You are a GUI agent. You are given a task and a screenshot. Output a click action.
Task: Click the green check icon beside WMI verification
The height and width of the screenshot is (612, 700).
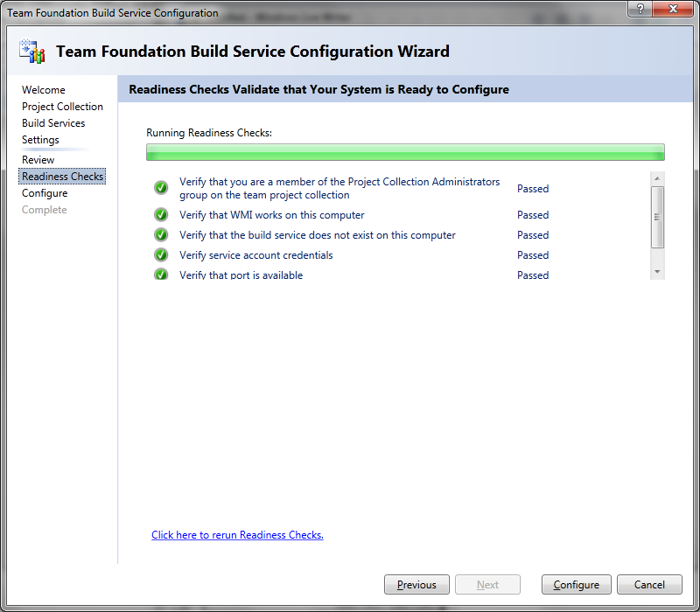click(x=161, y=215)
